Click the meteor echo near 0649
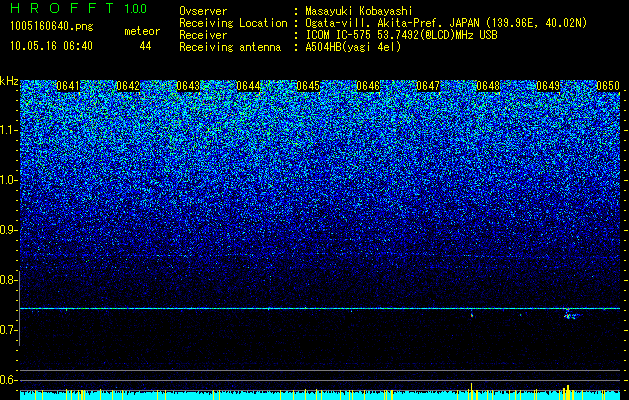This screenshot has width=629, height=400. pyautogui.click(x=572, y=315)
